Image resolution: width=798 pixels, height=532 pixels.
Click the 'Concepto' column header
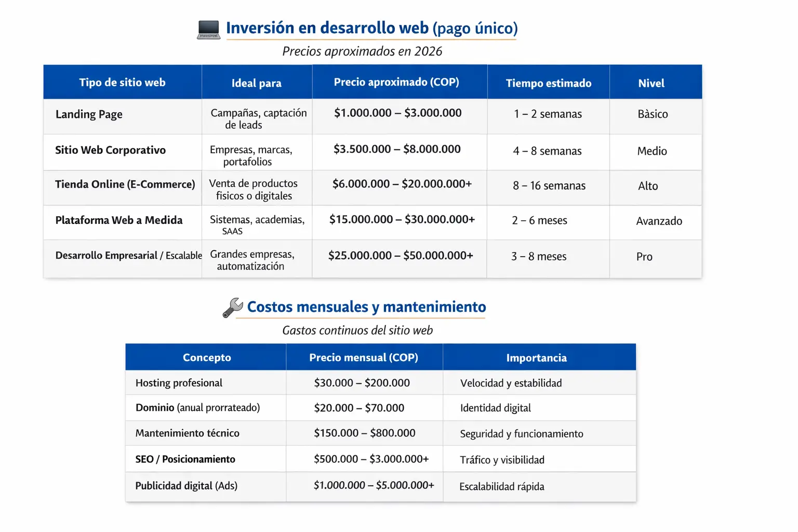207,357
